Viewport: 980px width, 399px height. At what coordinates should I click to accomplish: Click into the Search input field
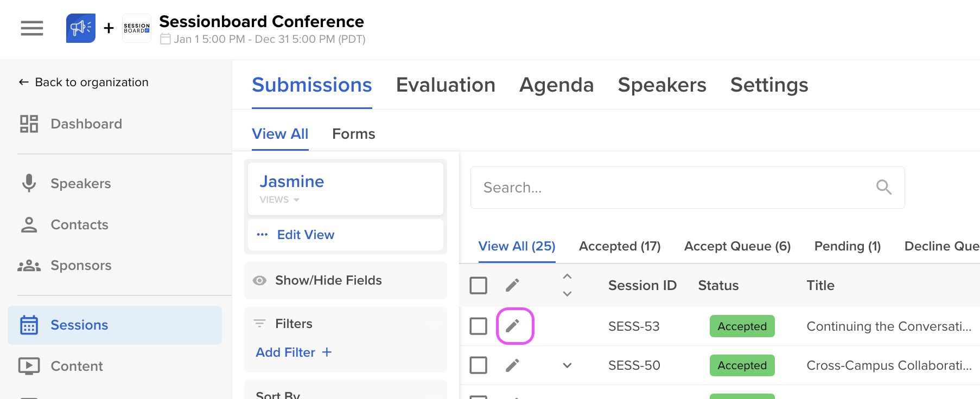tap(673, 188)
